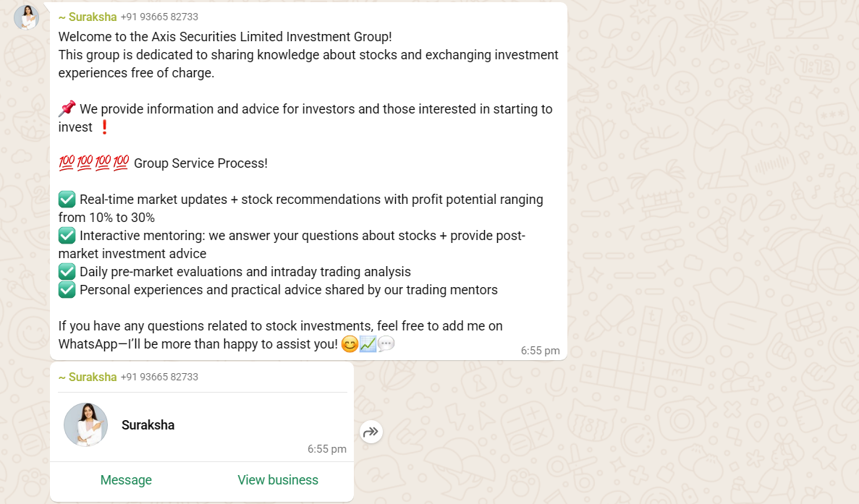Open the contact card profile photo

86,424
